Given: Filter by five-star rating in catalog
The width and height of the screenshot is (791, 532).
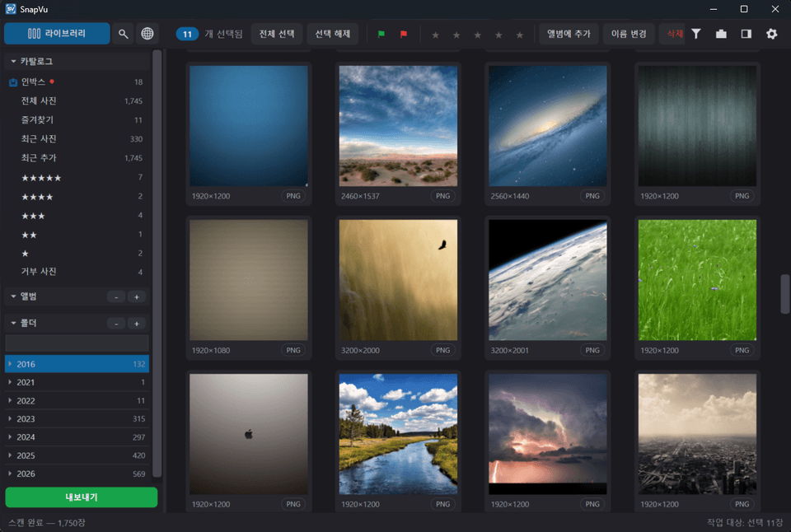Looking at the screenshot, I should coord(77,178).
